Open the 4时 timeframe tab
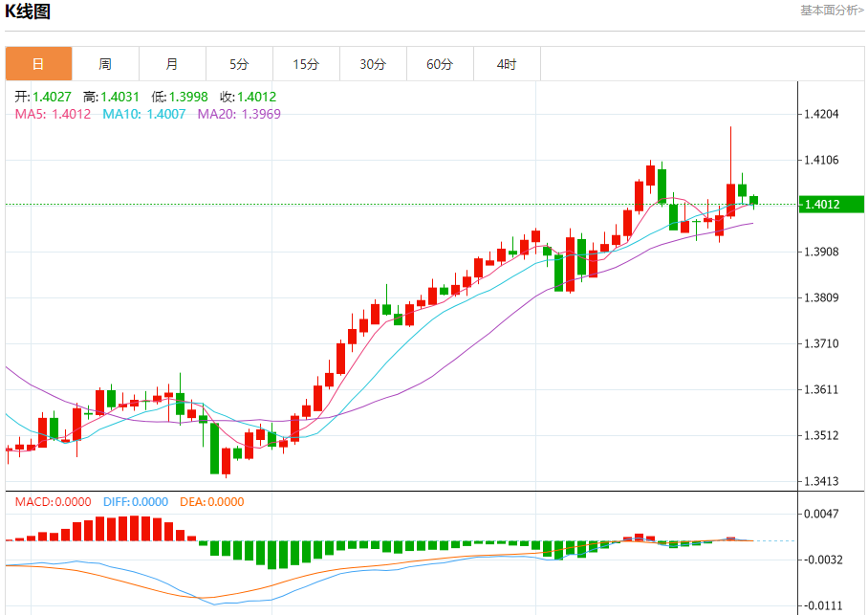The width and height of the screenshot is (868, 615). (507, 64)
